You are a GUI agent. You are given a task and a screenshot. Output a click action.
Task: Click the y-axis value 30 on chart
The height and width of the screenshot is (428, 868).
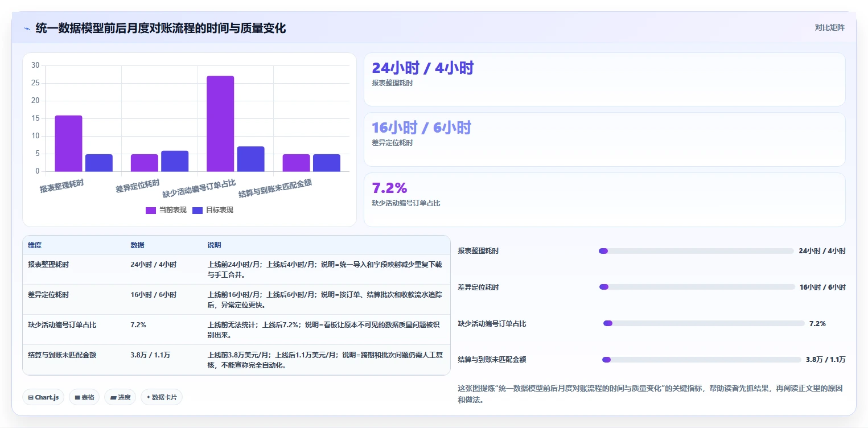click(x=35, y=65)
